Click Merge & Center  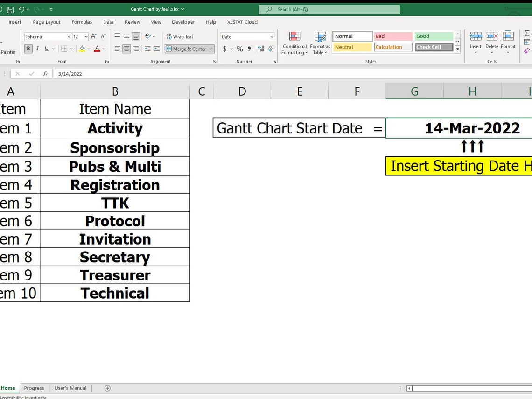point(186,49)
